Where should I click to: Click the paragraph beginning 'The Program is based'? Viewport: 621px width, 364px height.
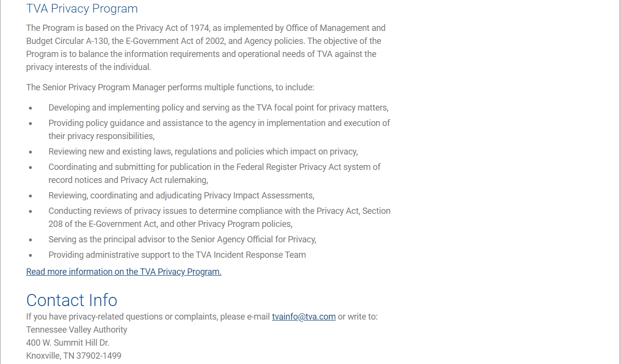pos(206,47)
